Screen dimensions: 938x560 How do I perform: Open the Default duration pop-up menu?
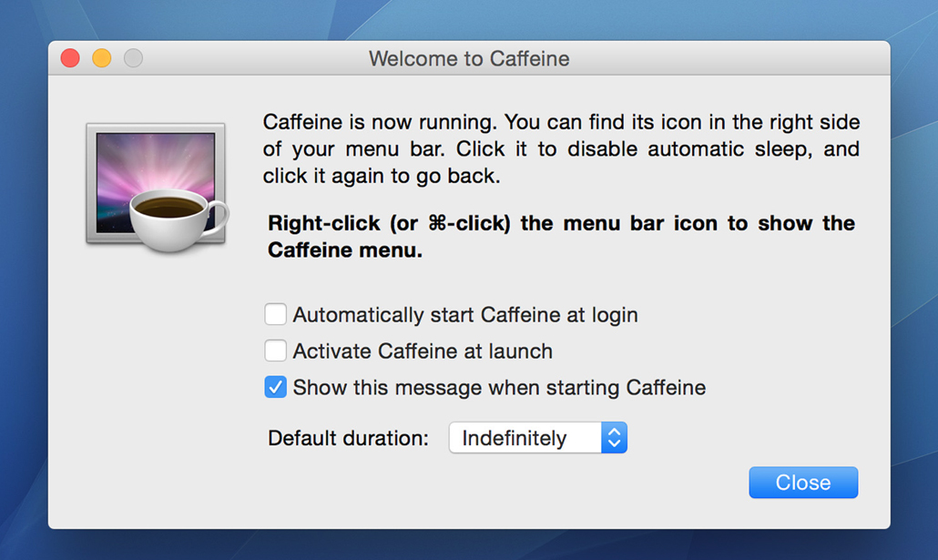click(x=537, y=438)
